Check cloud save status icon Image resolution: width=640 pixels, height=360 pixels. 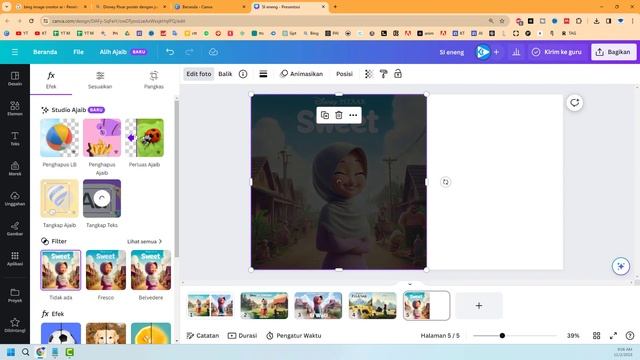coord(213,52)
